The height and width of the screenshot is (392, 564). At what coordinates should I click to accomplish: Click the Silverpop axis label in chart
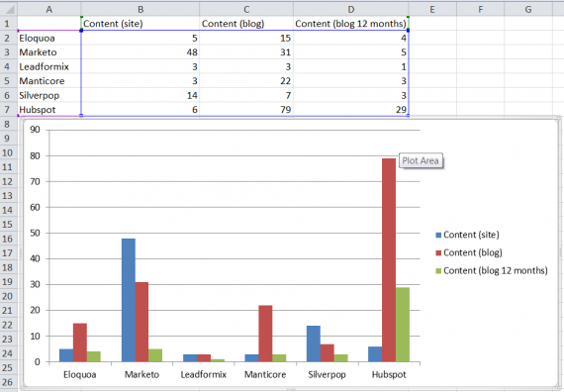click(x=327, y=375)
